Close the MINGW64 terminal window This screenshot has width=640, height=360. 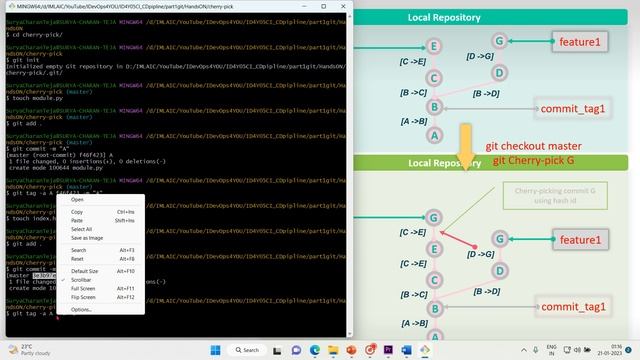343,6
